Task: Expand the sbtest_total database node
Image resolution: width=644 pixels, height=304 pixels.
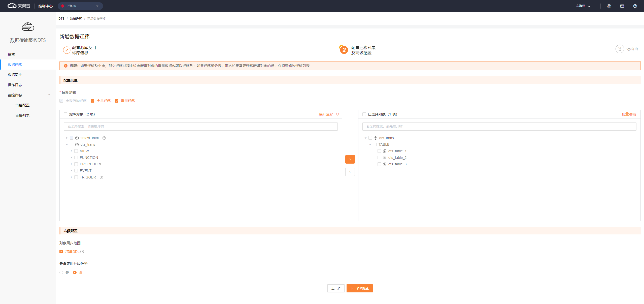Action: tap(67, 138)
